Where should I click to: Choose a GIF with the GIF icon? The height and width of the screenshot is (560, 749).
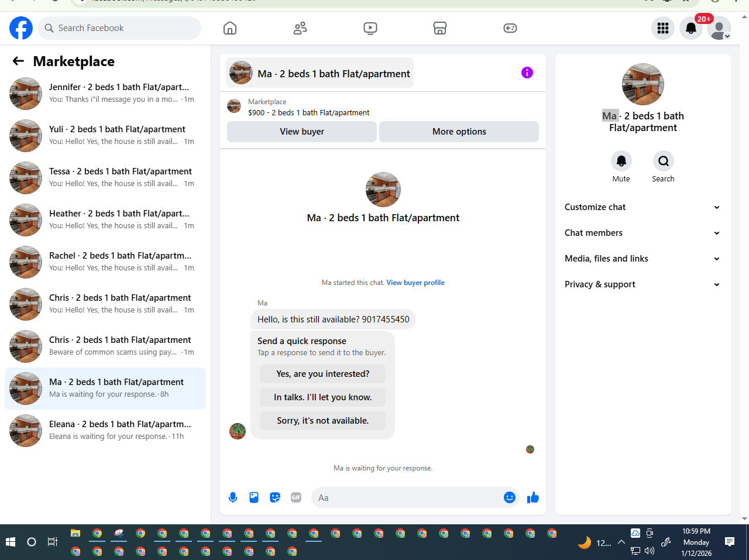pyautogui.click(x=296, y=497)
